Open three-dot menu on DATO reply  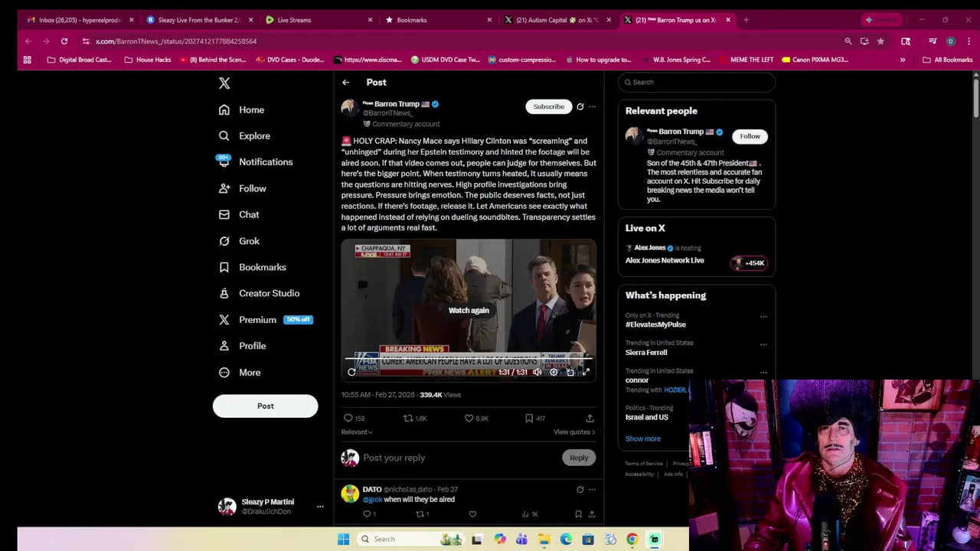(x=592, y=490)
